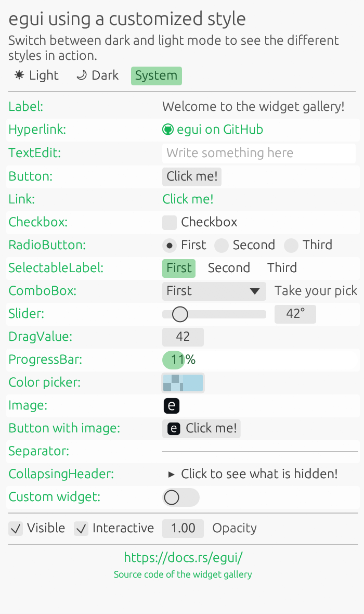The image size is (364, 614).
Task: Open the color picker swatch
Action: pyautogui.click(x=183, y=382)
